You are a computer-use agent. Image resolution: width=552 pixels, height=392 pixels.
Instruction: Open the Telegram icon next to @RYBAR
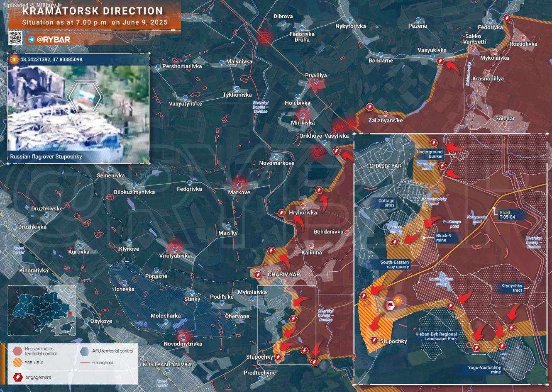click(x=32, y=40)
